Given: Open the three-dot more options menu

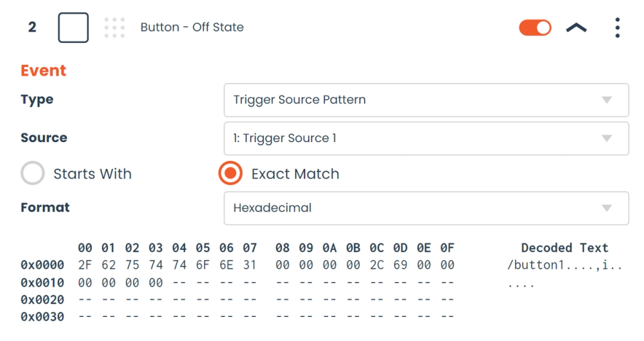Looking at the screenshot, I should (x=617, y=27).
